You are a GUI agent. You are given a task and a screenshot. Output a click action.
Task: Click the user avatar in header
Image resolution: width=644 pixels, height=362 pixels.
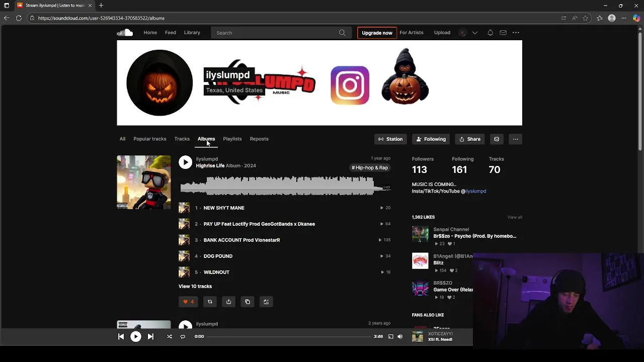463,33
